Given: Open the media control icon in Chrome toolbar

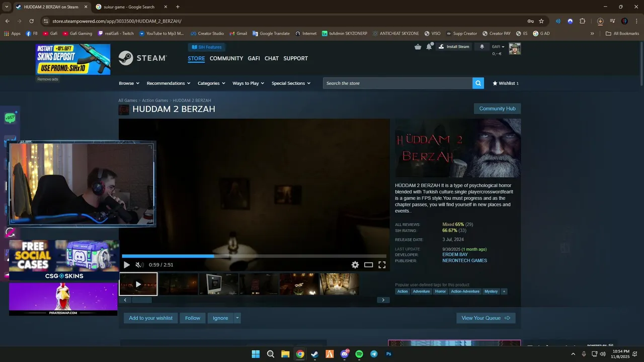Looking at the screenshot, I should coord(612,21).
